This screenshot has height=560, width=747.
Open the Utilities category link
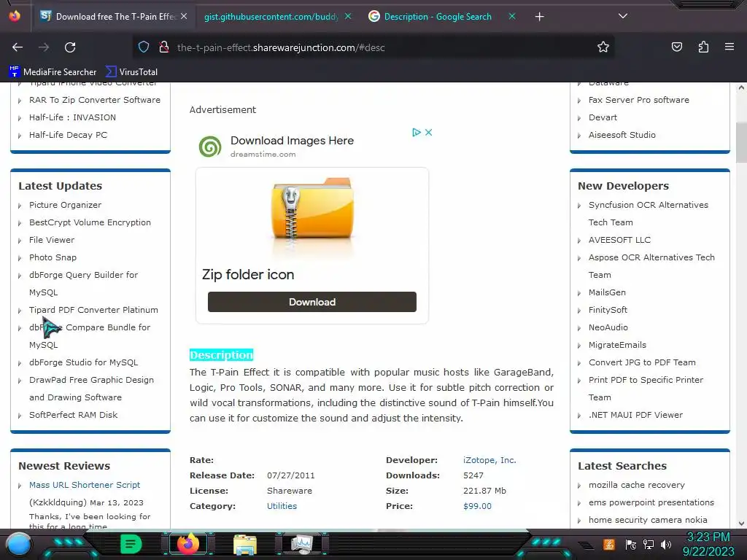tap(282, 506)
